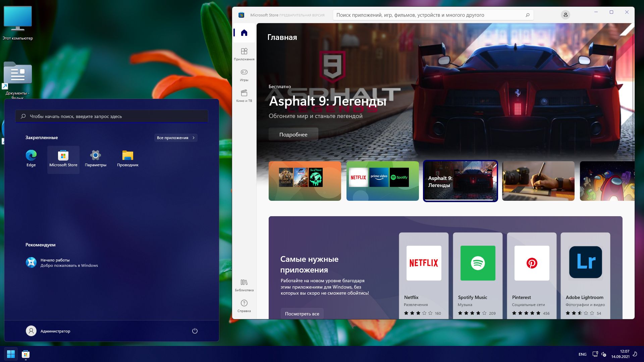Image resolution: width=644 pixels, height=362 pixels.
Task: Click the Store window vertical scrollbar
Action: point(633,97)
